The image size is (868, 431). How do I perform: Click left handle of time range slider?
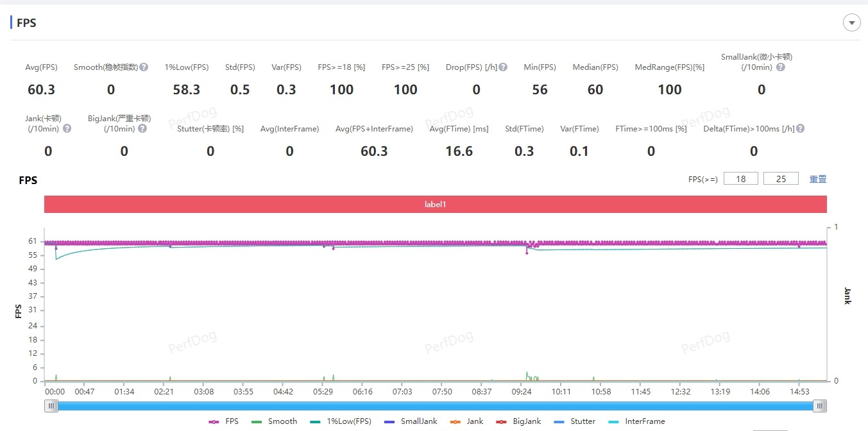(51, 405)
